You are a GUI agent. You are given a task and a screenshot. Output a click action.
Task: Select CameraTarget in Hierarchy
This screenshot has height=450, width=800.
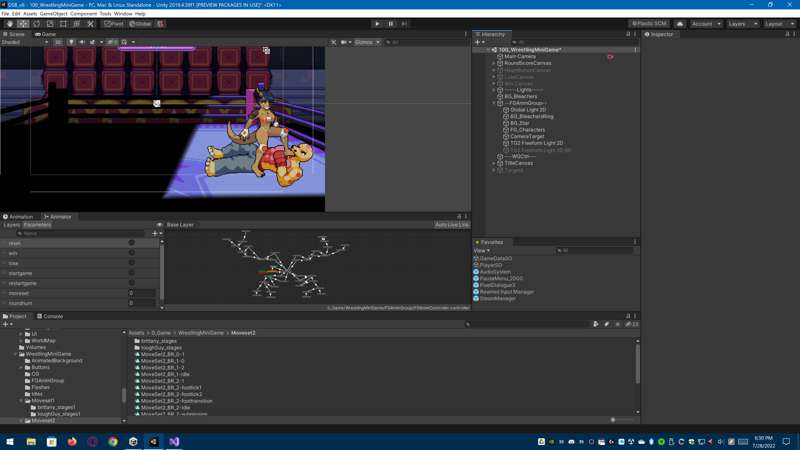click(527, 136)
